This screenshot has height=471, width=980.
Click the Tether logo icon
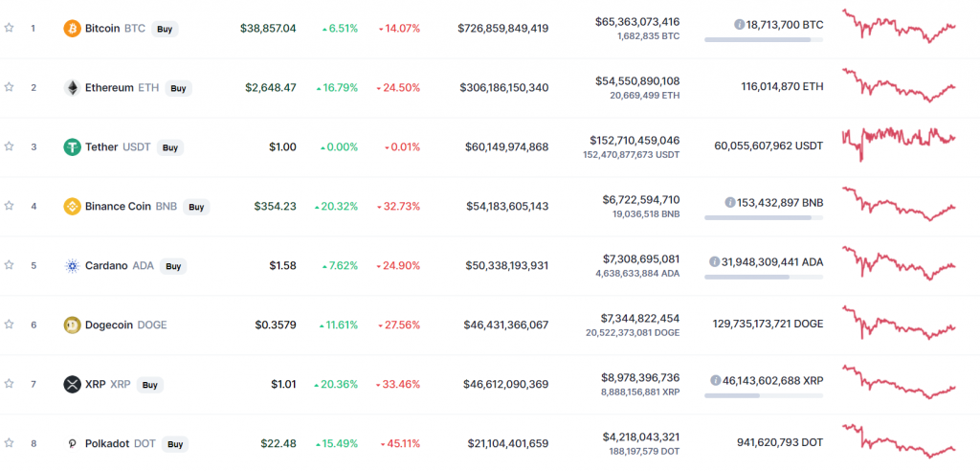[72, 147]
